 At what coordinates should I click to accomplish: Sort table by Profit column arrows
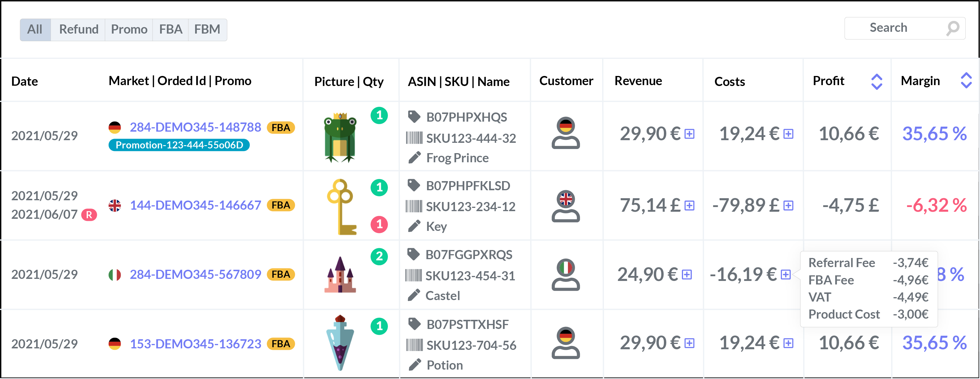[x=876, y=82]
